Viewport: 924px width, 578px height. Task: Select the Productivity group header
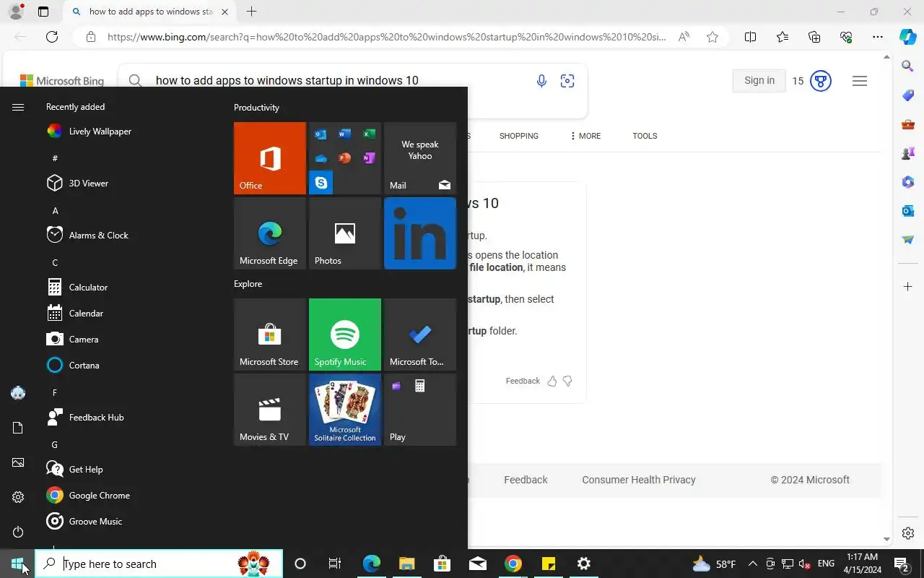click(256, 108)
